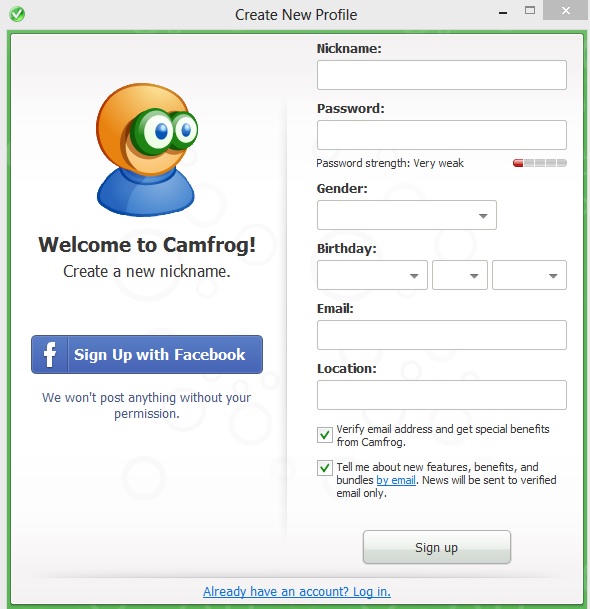Open the Gender dropdown

pyautogui.click(x=407, y=215)
